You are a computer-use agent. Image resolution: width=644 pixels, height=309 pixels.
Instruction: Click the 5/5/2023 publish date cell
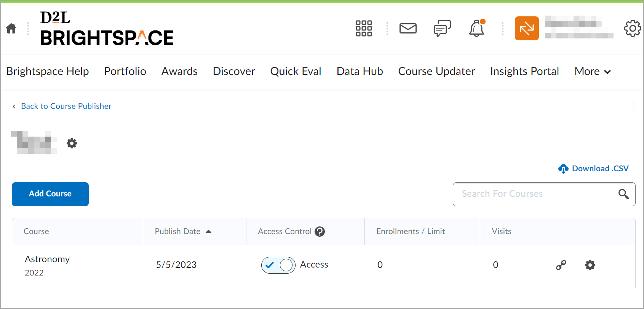pyautogui.click(x=176, y=265)
